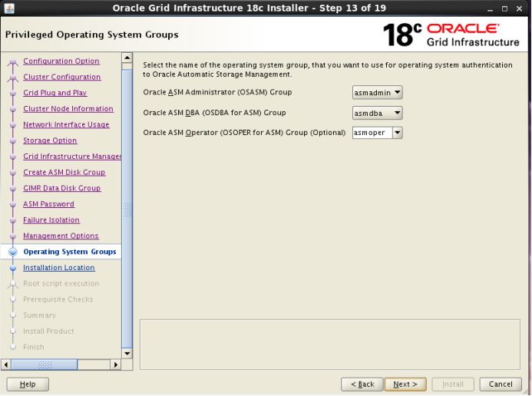Click the Help button
This screenshot has height=396, width=532.
coord(28,384)
